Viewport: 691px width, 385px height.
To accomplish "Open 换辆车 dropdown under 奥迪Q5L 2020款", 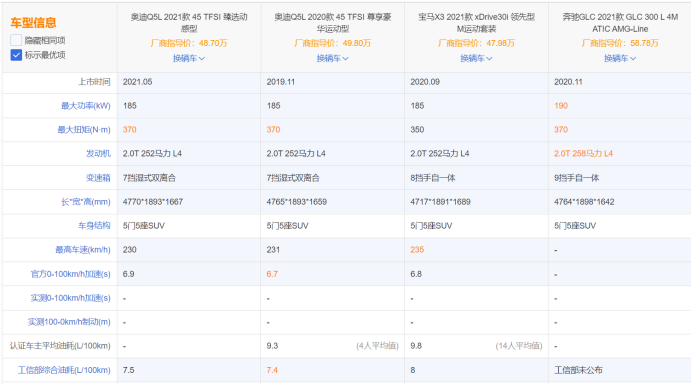I will 332,58.
